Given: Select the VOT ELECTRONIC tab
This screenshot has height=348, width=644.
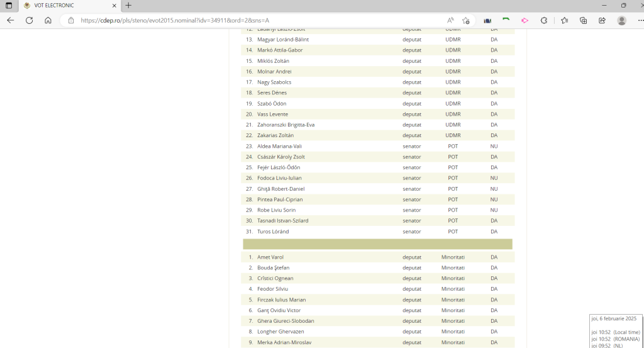Looking at the screenshot, I should tap(63, 5).
